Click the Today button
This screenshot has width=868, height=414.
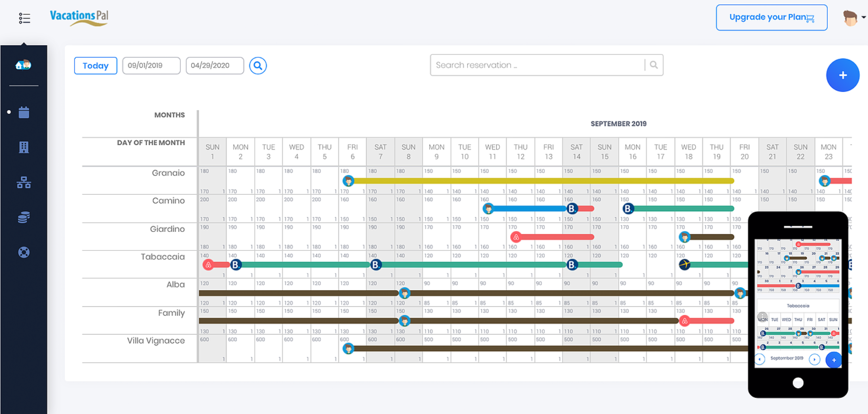pyautogui.click(x=95, y=66)
